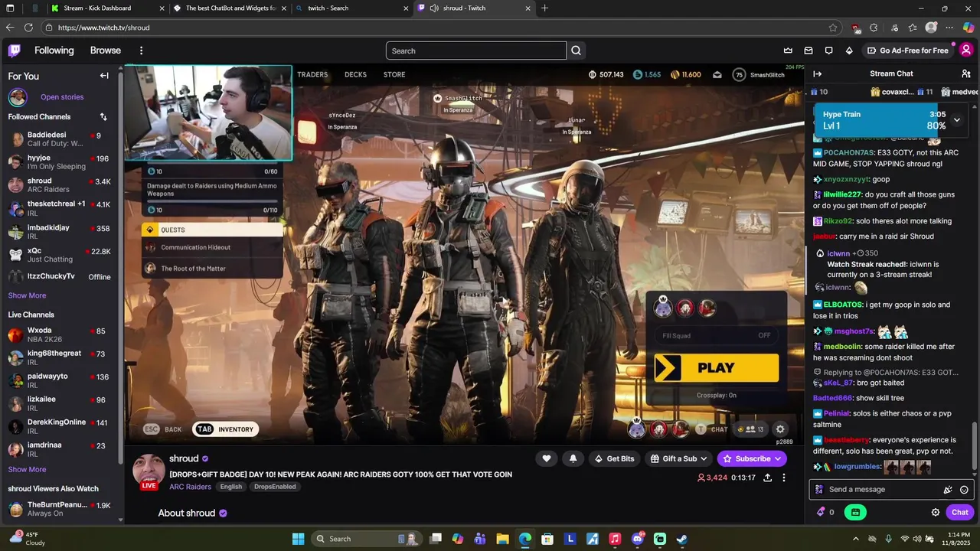The width and height of the screenshot is (980, 551).
Task: Open the chat community users icon
Action: [x=965, y=73]
